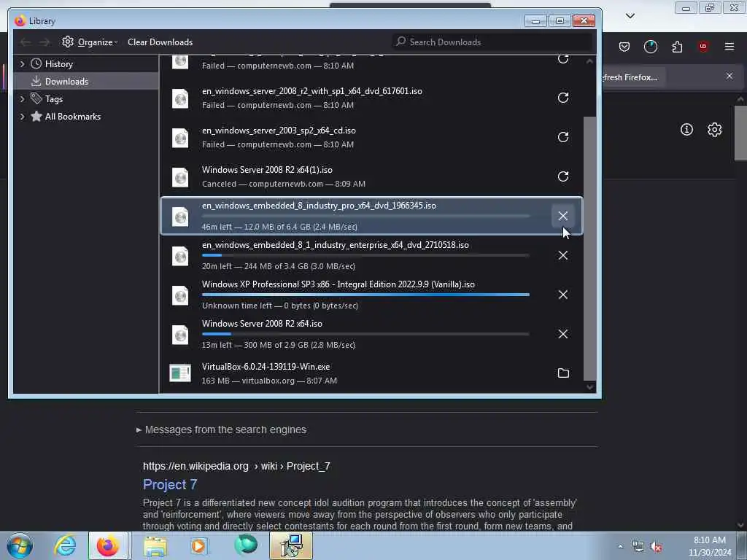747x560 pixels.
Task: Click the Refresh Firefox notification button
Action: (x=632, y=77)
